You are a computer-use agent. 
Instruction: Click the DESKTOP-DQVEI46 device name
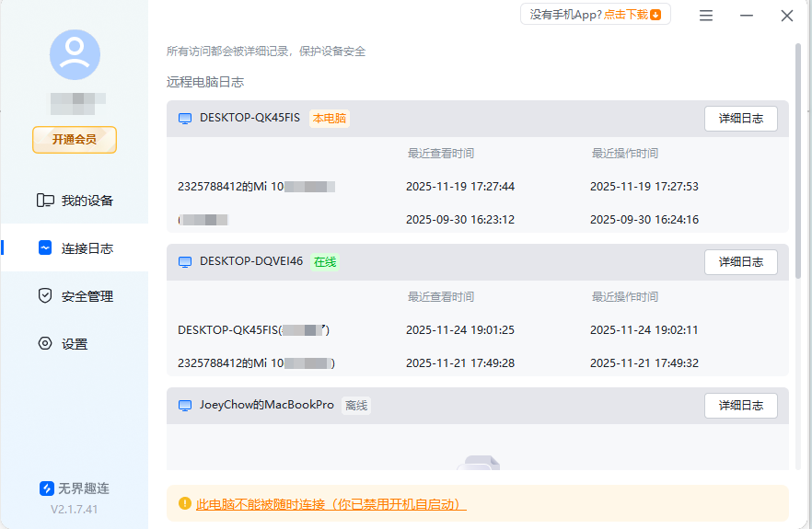[x=251, y=261]
